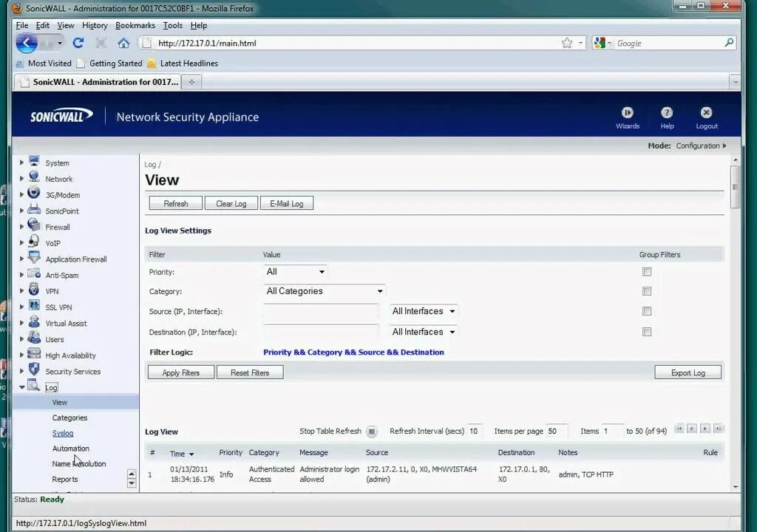Click the Items per page field

click(x=557, y=431)
